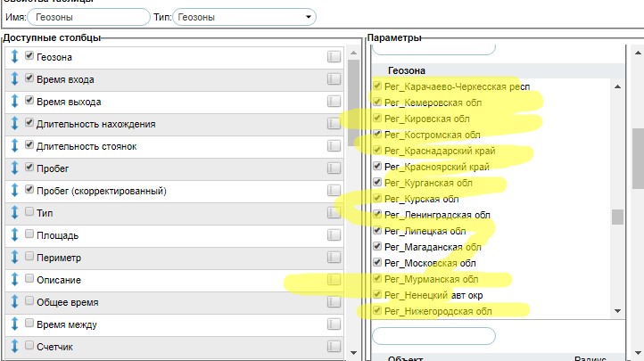The height and width of the screenshot is (361, 644).
Task: Click the move arrow icon for Тип row
Action: pos(14,213)
